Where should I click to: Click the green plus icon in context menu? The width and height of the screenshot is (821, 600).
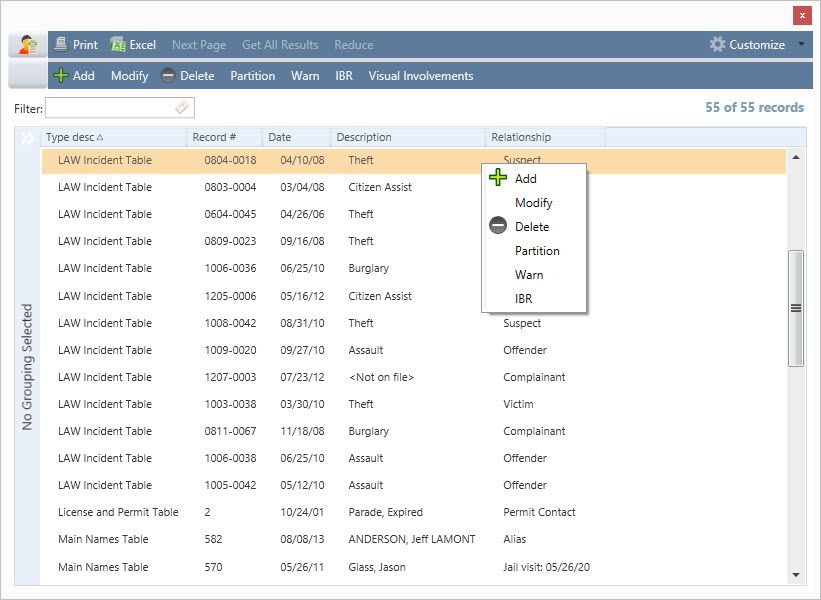(498, 178)
